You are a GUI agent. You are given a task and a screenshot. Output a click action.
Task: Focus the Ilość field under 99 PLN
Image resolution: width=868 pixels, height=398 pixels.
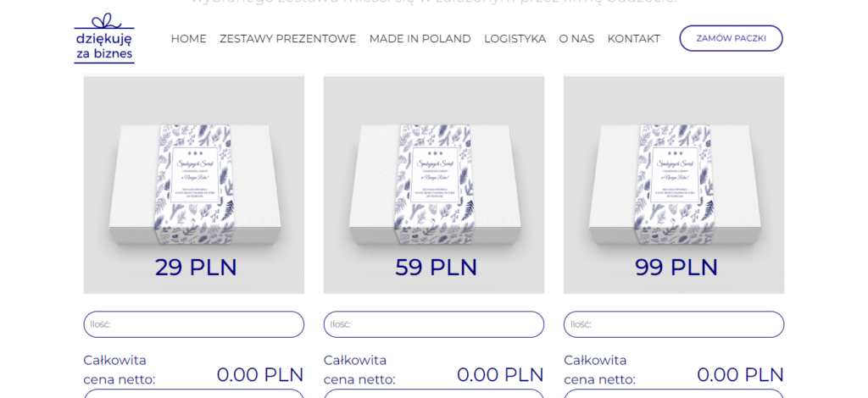674,324
